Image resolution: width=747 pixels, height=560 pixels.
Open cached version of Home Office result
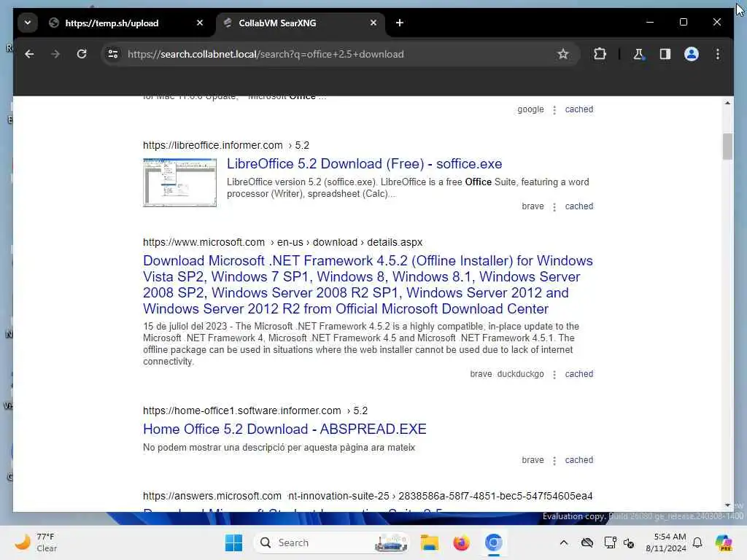click(578, 460)
